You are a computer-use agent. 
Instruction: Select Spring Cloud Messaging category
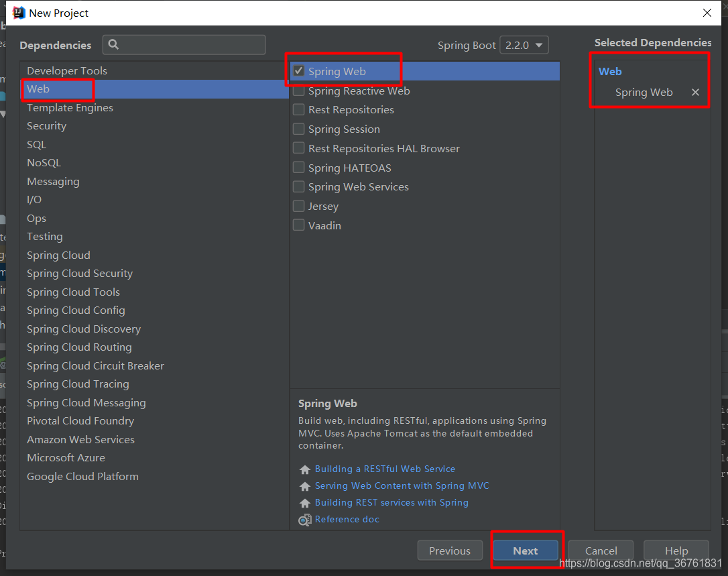point(154,402)
